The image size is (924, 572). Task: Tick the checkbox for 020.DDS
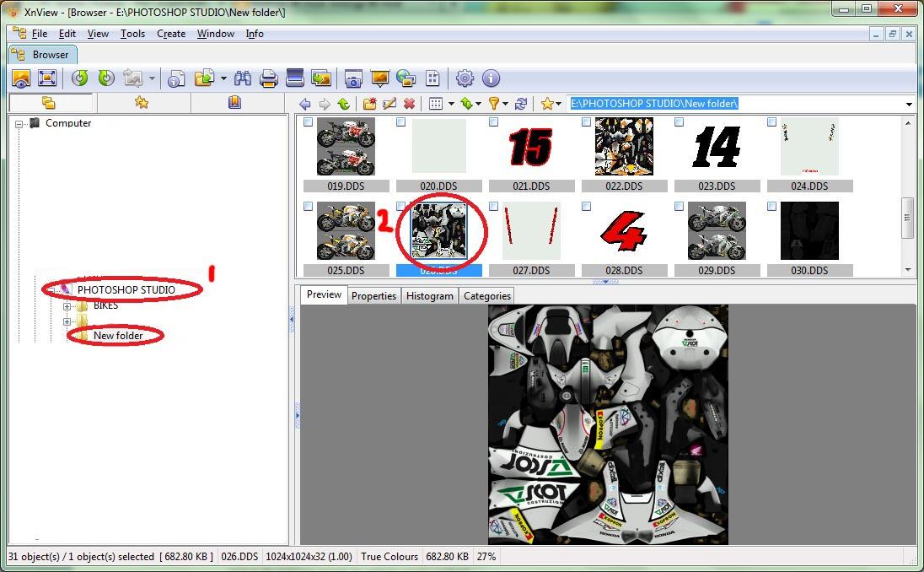[x=400, y=122]
